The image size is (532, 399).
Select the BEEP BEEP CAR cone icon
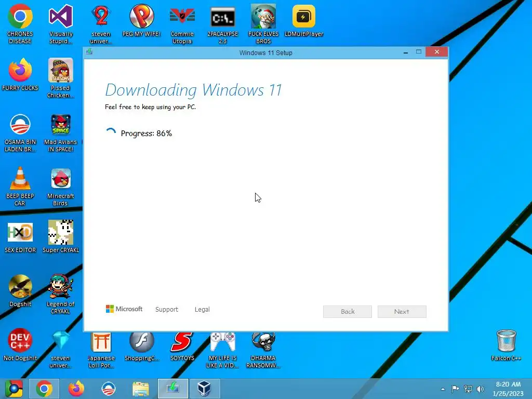pyautogui.click(x=20, y=186)
